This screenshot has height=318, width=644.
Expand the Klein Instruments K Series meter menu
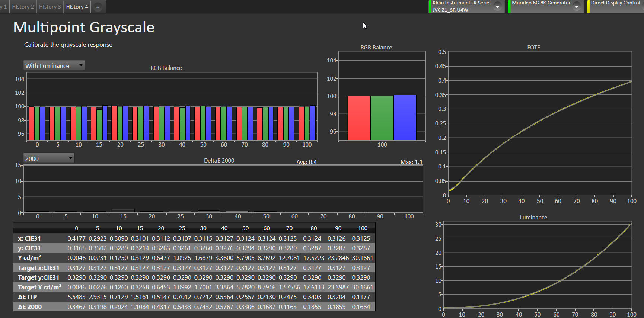click(x=497, y=7)
